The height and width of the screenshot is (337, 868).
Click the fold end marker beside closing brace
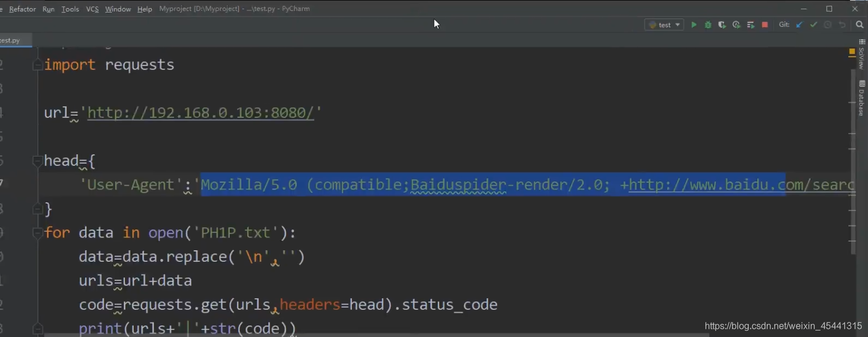click(38, 209)
